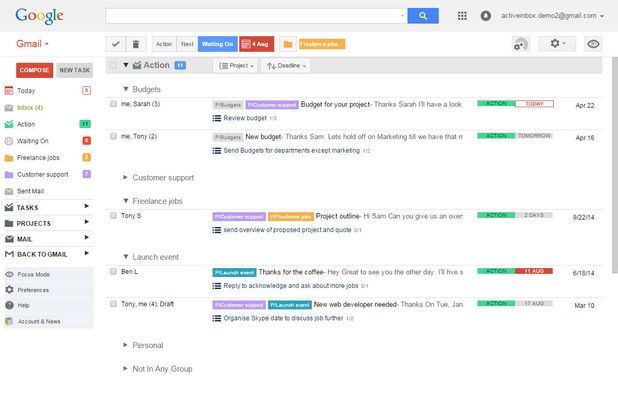Tick checkbox for me, Tony (2) email
The height and width of the screenshot is (394, 618).
tap(114, 136)
